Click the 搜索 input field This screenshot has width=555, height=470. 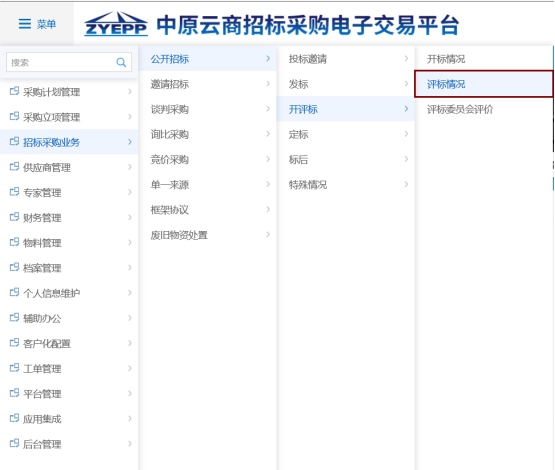(x=69, y=63)
